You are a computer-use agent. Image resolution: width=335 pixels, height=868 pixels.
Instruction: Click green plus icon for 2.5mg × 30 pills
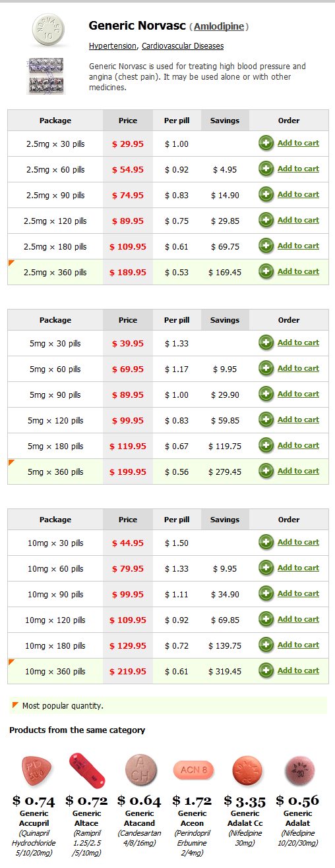266,144
